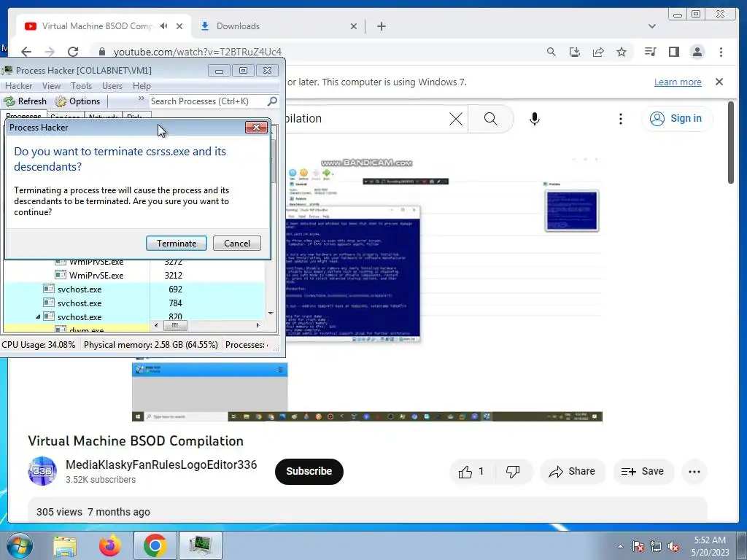Reload the YouTube page
This screenshot has height=560, width=747.
click(73, 52)
